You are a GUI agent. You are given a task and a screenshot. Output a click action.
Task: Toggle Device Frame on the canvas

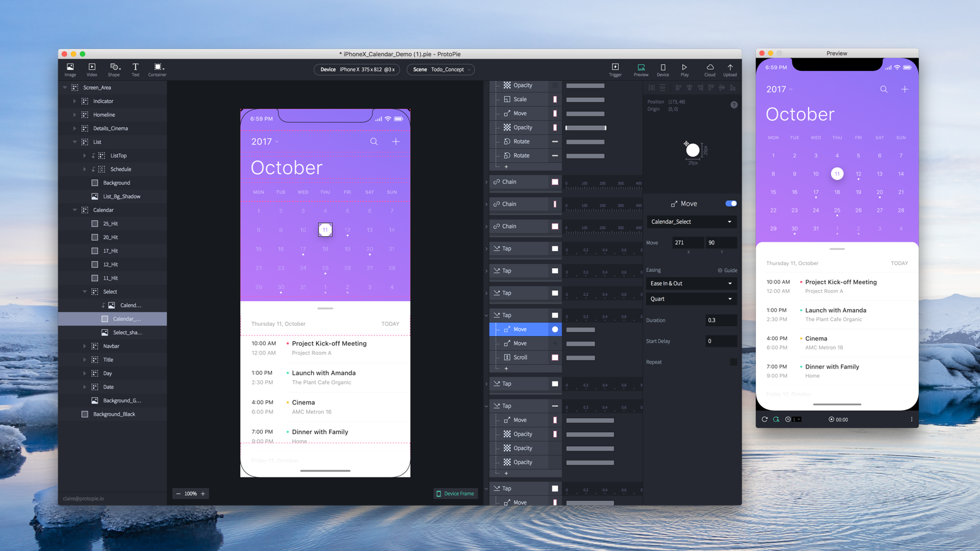coord(455,493)
